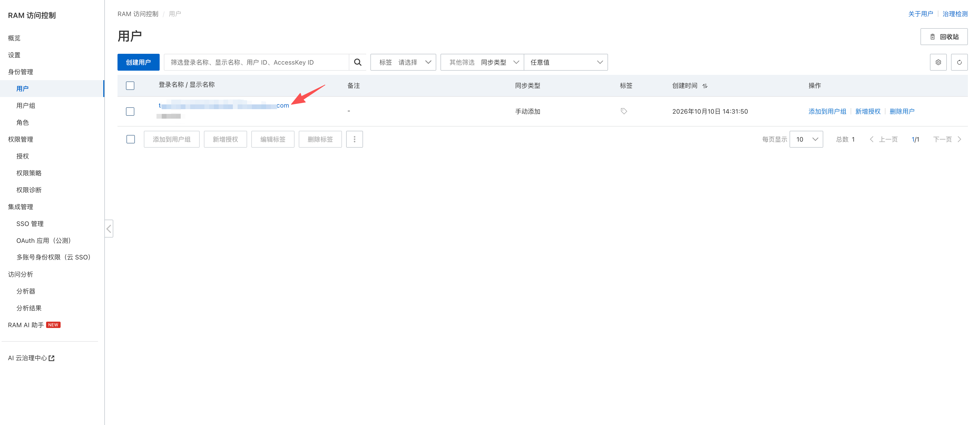Select 用户组 in sidebar
This screenshot has height=425, width=980.
(26, 105)
